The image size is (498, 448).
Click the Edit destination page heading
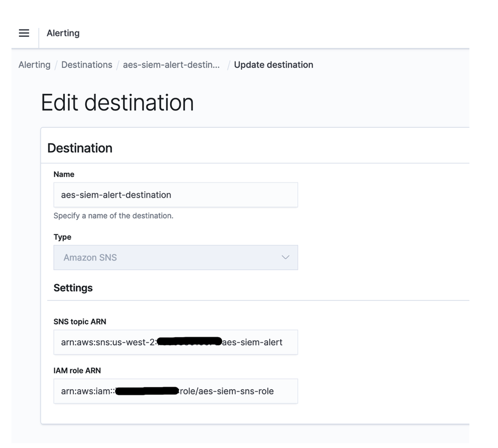pos(117,103)
